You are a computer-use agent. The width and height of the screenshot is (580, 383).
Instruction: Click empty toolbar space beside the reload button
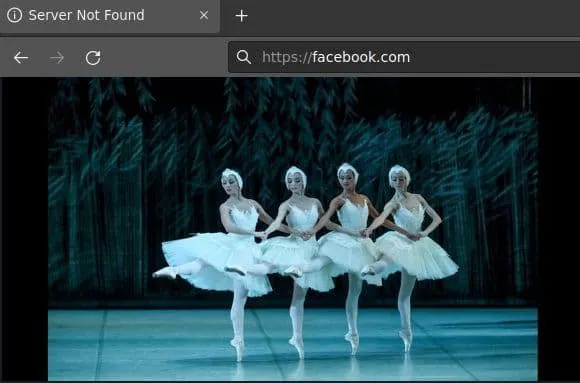[x=166, y=58]
